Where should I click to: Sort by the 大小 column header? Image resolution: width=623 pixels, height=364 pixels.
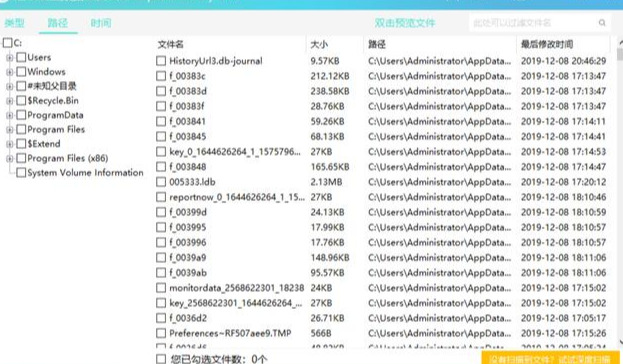click(x=319, y=44)
